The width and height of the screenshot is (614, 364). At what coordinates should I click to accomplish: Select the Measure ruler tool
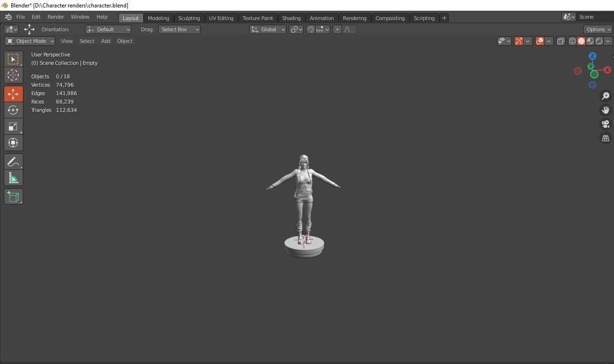click(13, 178)
